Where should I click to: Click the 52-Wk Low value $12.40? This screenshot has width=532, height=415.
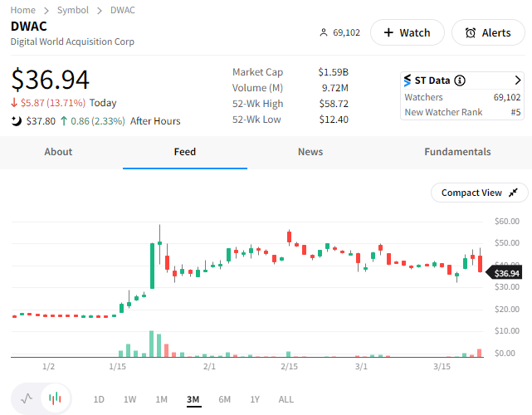pyautogui.click(x=334, y=120)
